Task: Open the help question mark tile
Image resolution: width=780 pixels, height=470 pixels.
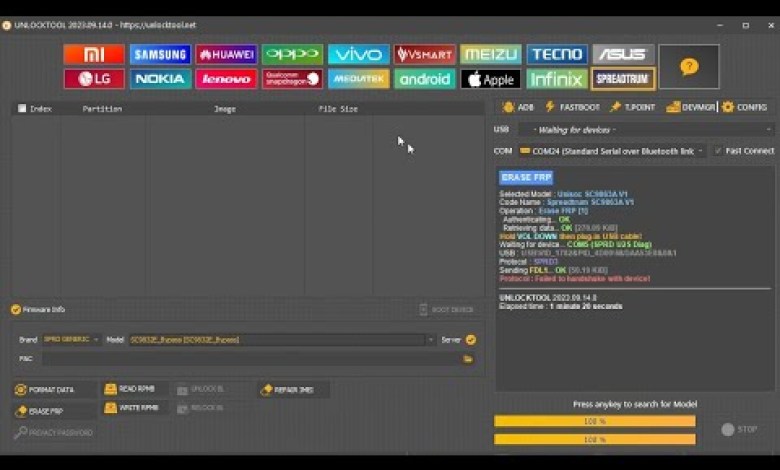Action: click(689, 67)
